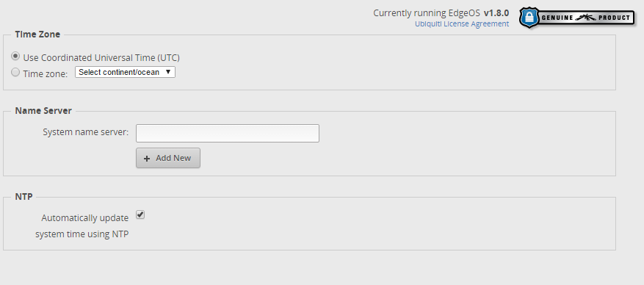Viewport: 644px width, 285px height.
Task: Focus the System name server field
Action: 228,134
